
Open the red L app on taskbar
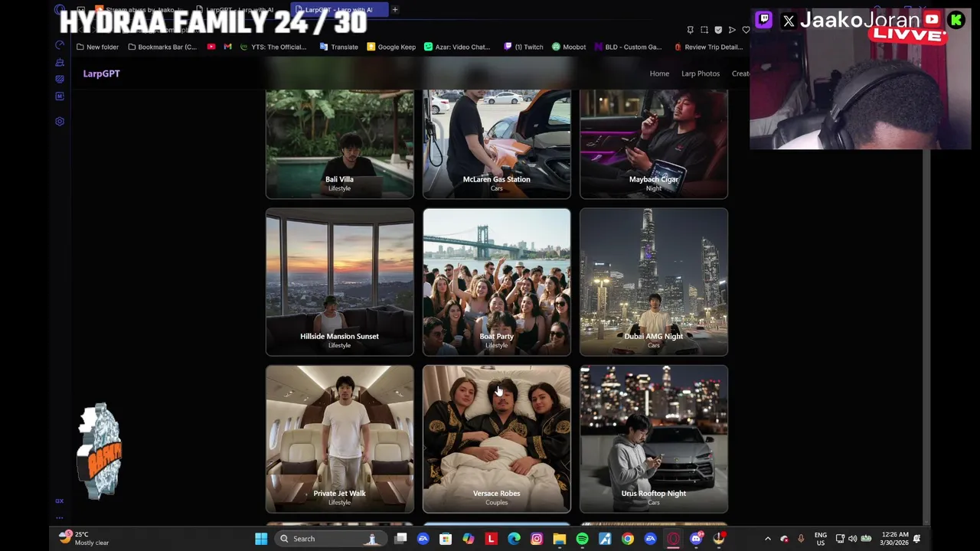(491, 539)
